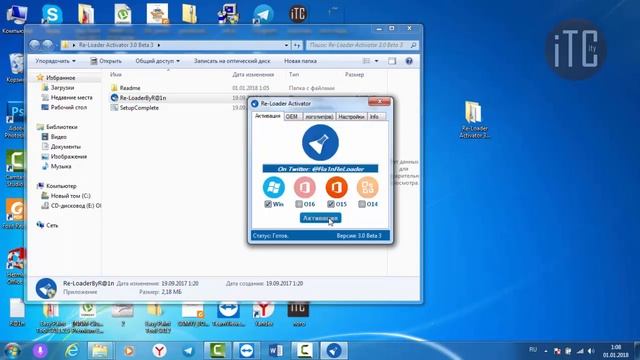Image resolution: width=640 pixels, height=360 pixels.
Task: Click the refresh button beside address bar
Action: point(297,45)
